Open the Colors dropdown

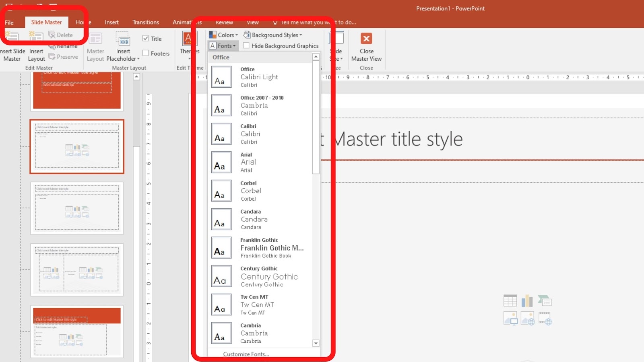[x=223, y=35]
